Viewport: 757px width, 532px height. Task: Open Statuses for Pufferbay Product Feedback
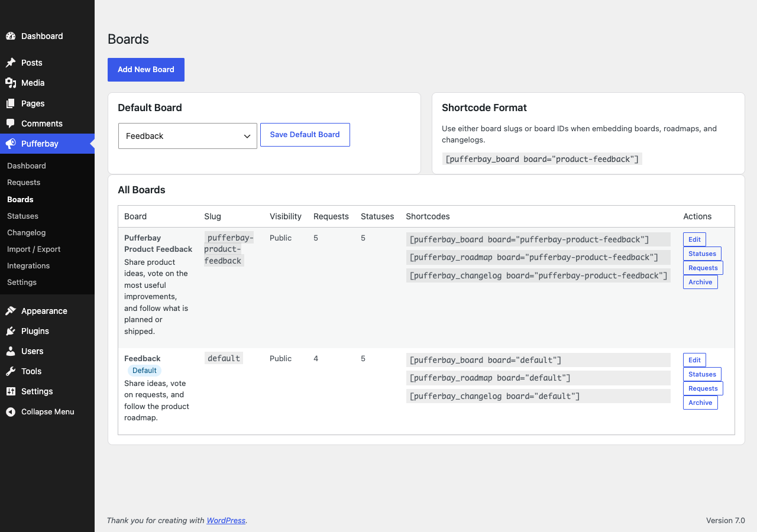coord(702,254)
